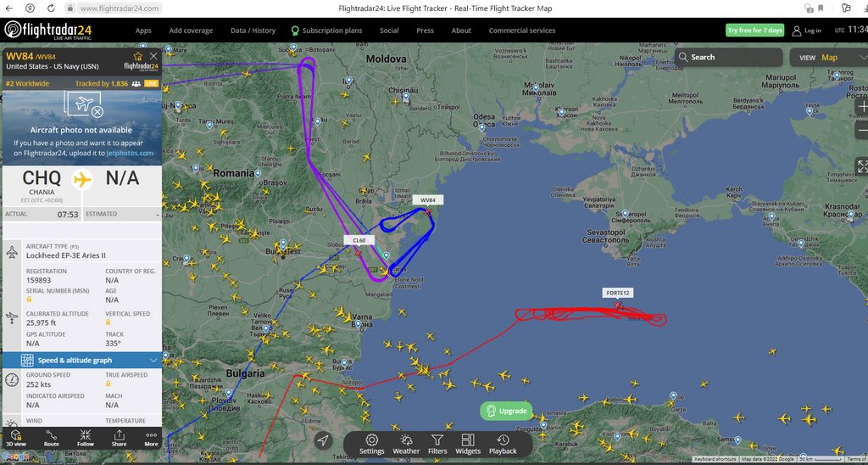Open the Add coverage menu item
The image size is (868, 465).
point(191,31)
